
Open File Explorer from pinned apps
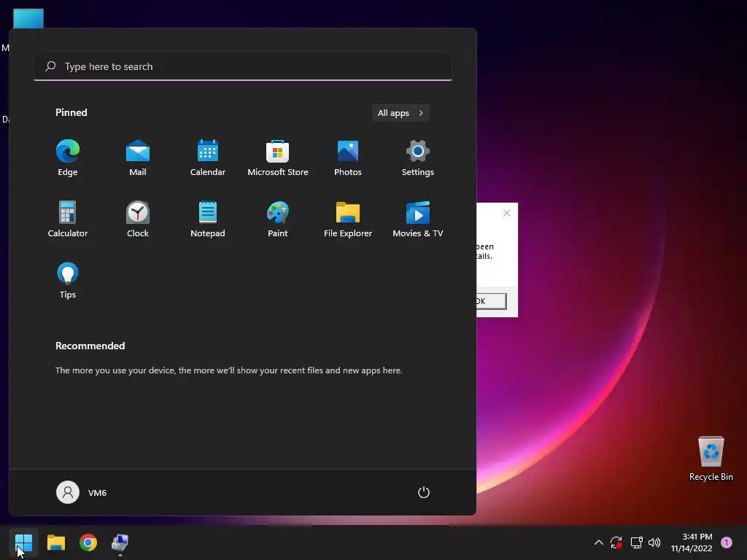tap(348, 219)
